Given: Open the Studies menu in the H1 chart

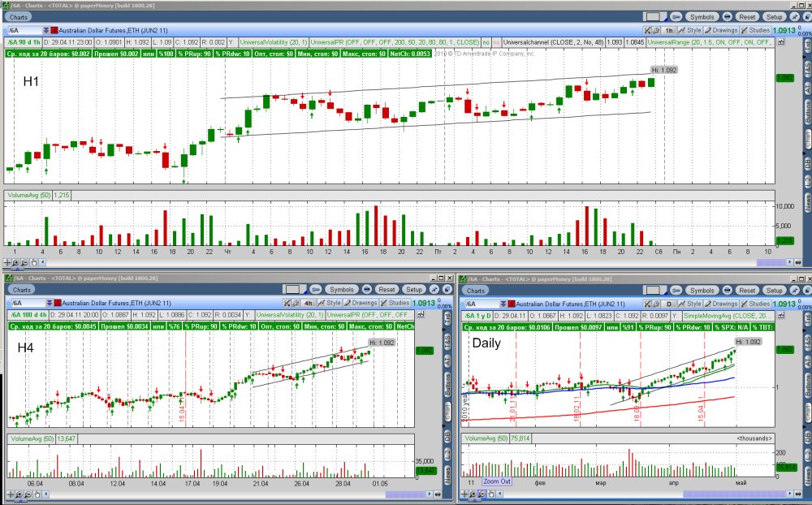Looking at the screenshot, I should coord(755,31).
